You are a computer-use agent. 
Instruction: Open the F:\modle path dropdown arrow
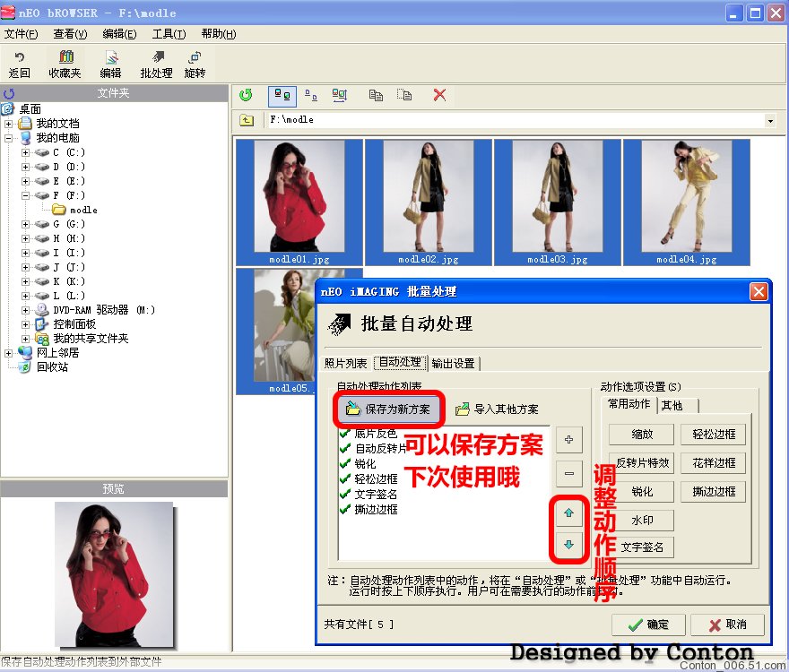tap(770, 121)
